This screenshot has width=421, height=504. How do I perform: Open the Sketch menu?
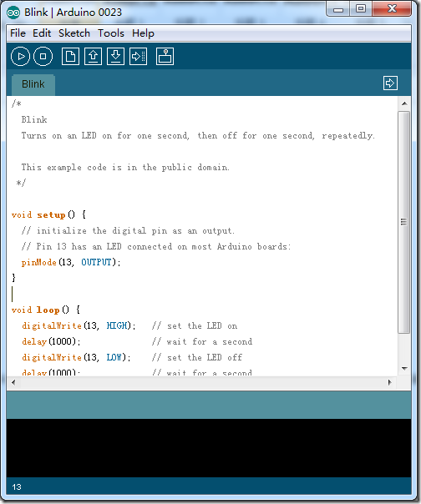74,33
